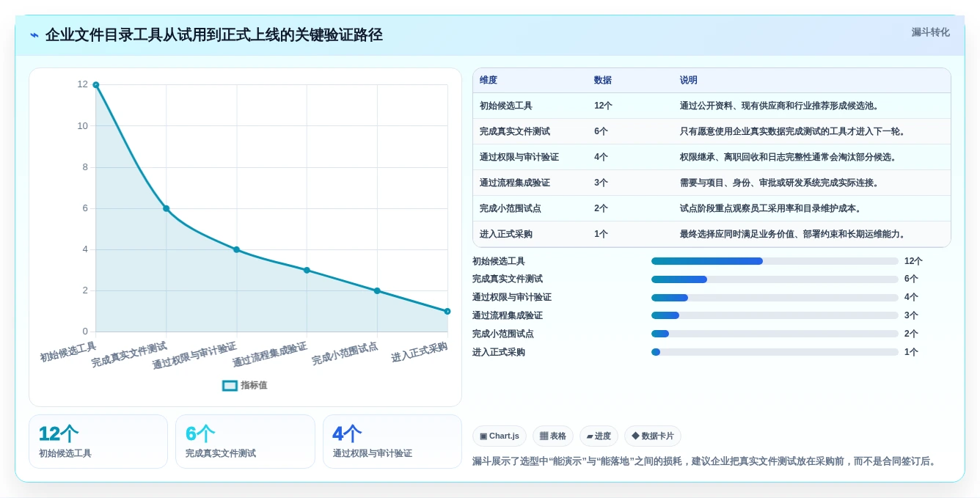
Task: Click the 通过流程集成验证 progress bar
Action: coord(775,315)
